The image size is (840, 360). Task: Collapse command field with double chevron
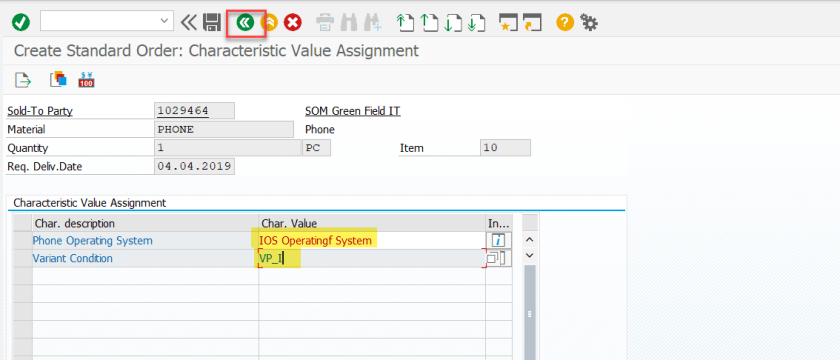(189, 22)
